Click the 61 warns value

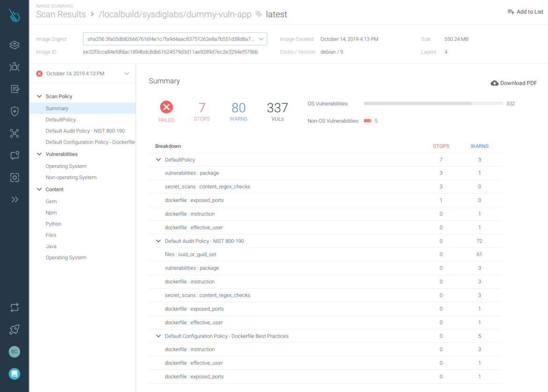tap(479, 254)
